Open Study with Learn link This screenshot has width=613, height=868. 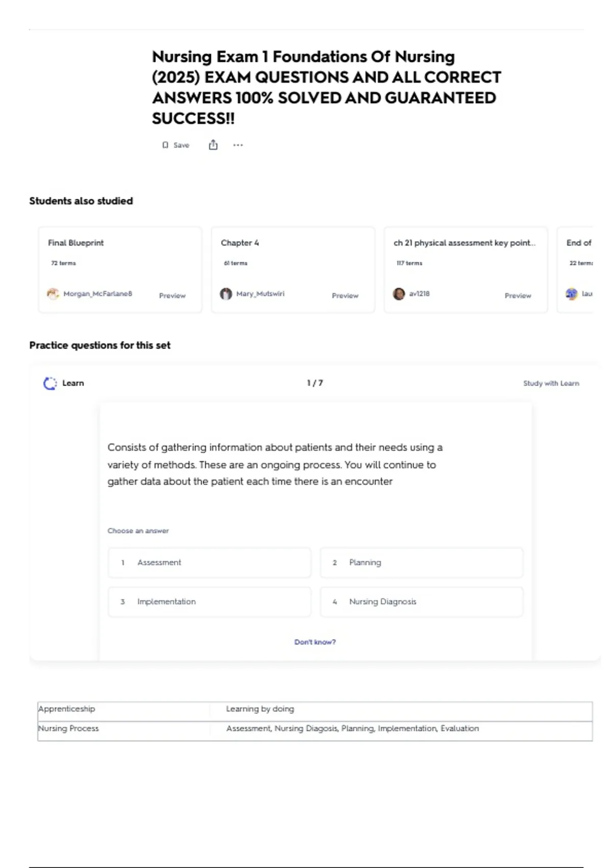point(551,383)
